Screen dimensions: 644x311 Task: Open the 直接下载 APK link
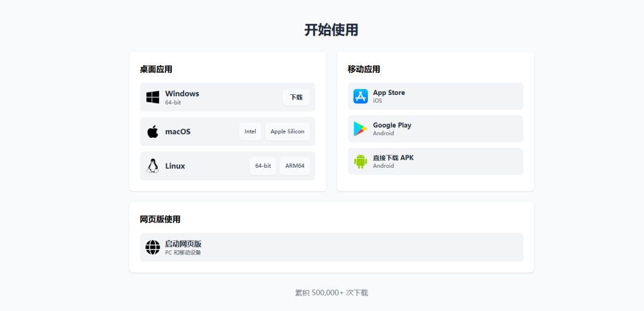[x=435, y=161]
